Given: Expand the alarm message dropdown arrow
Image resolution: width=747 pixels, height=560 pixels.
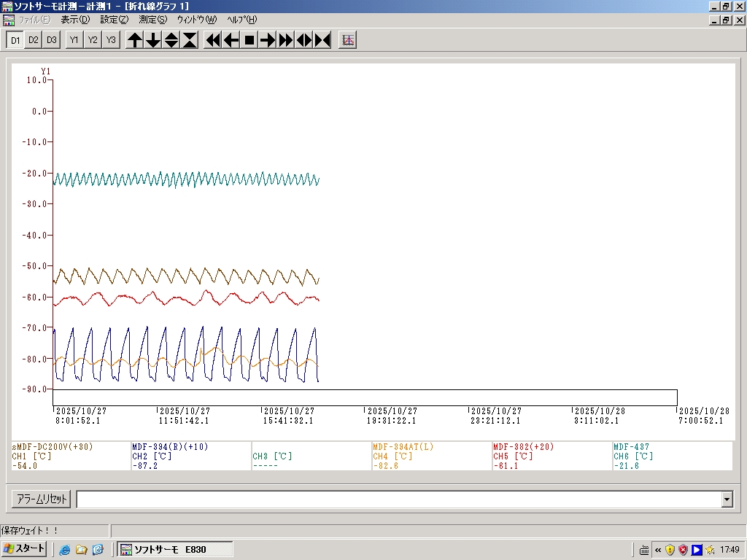Looking at the screenshot, I should (x=727, y=499).
